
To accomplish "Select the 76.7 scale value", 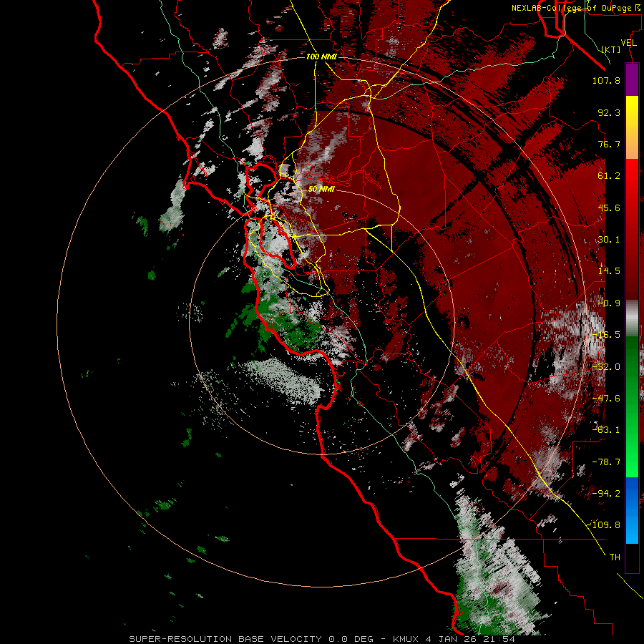I will (609, 144).
